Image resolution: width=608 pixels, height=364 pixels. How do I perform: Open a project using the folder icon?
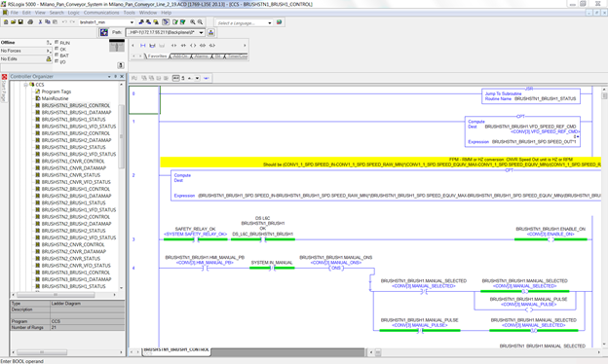14,22
